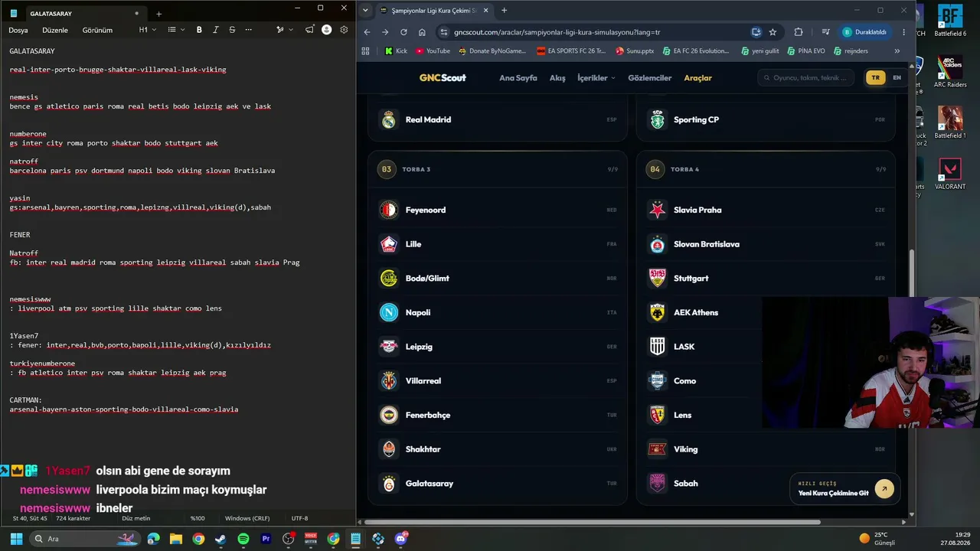This screenshot has height=551, width=980.
Task: Open the Duraklatıldı profile button in Chrome
Action: pyautogui.click(x=865, y=32)
